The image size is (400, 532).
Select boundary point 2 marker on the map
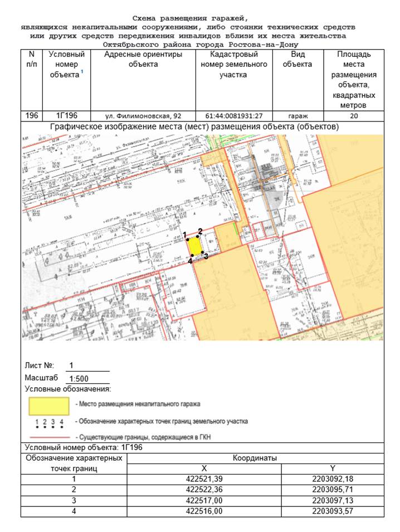tap(197, 237)
